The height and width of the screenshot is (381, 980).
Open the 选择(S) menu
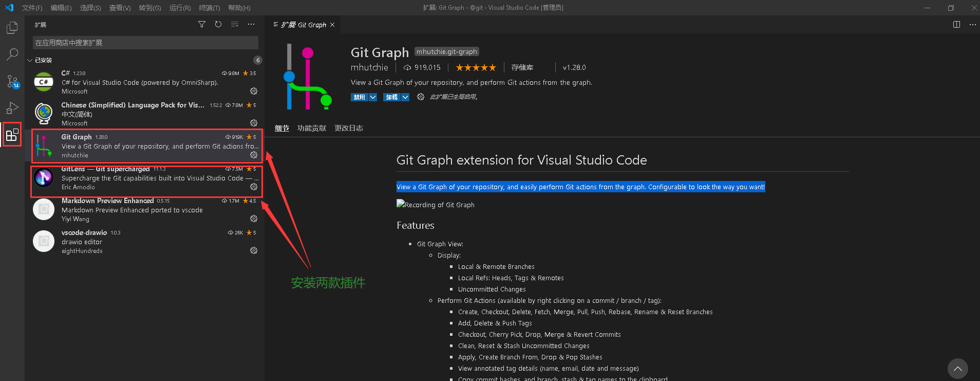point(90,8)
